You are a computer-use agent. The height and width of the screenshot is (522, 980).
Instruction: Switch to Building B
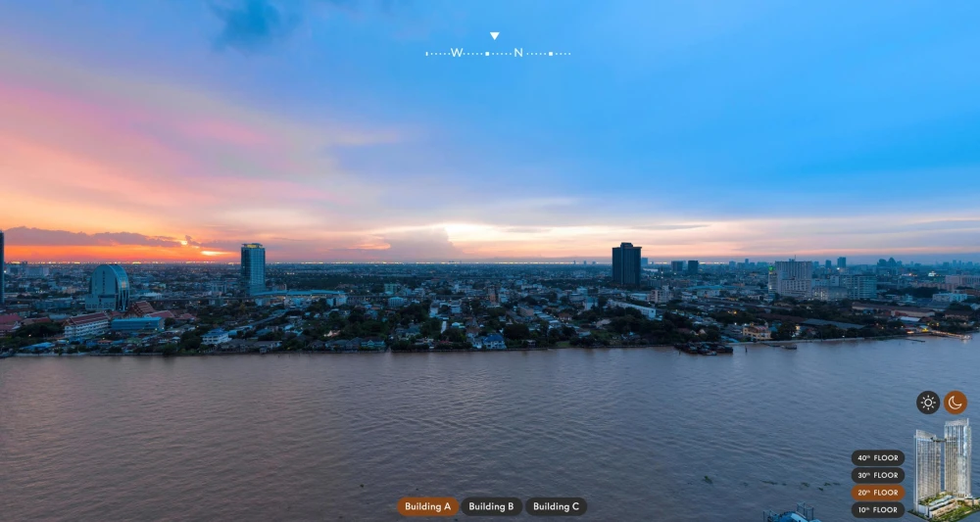point(491,506)
